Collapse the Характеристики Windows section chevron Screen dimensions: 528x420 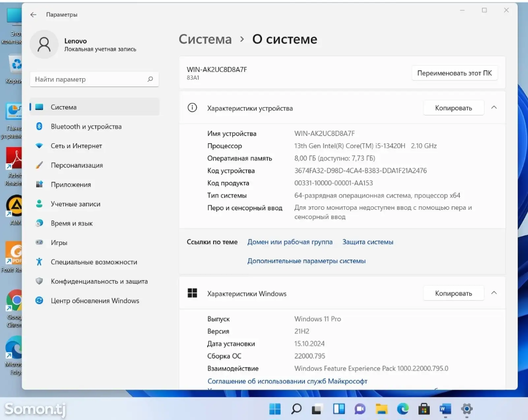pos(494,293)
